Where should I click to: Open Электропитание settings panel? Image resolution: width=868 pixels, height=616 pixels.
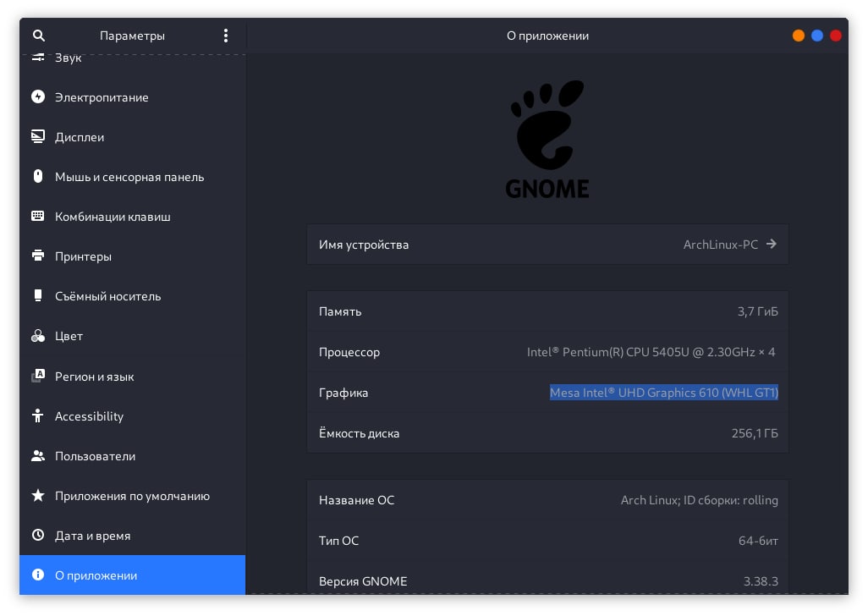132,96
